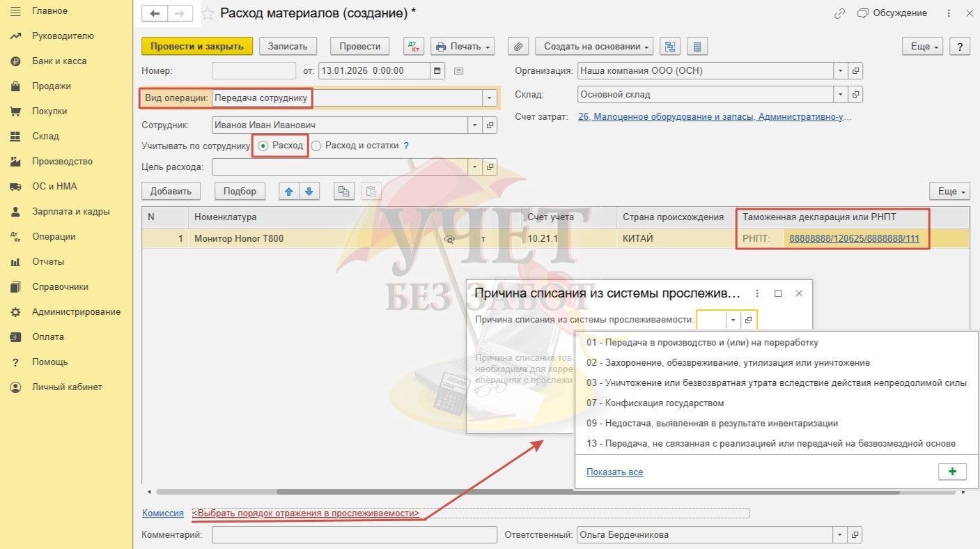Image resolution: width=980 pixels, height=549 pixels.
Task: Click the paperclip attached files icon
Action: point(518,47)
